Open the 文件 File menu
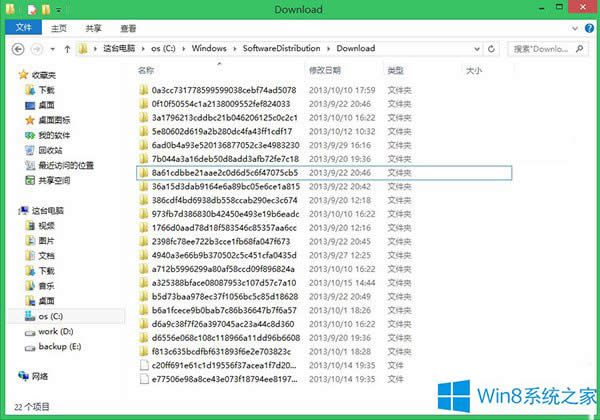The width and height of the screenshot is (600, 420). [x=22, y=28]
